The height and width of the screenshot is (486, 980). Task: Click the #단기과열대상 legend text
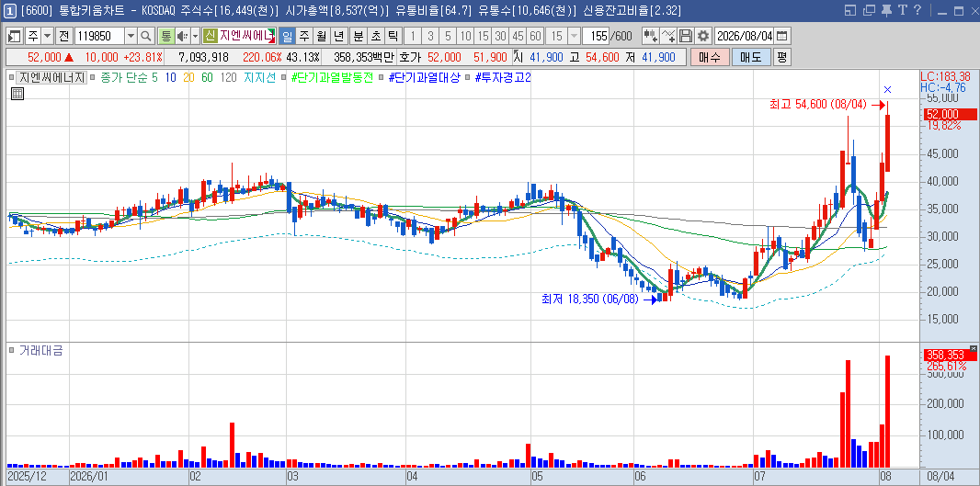pyautogui.click(x=425, y=78)
